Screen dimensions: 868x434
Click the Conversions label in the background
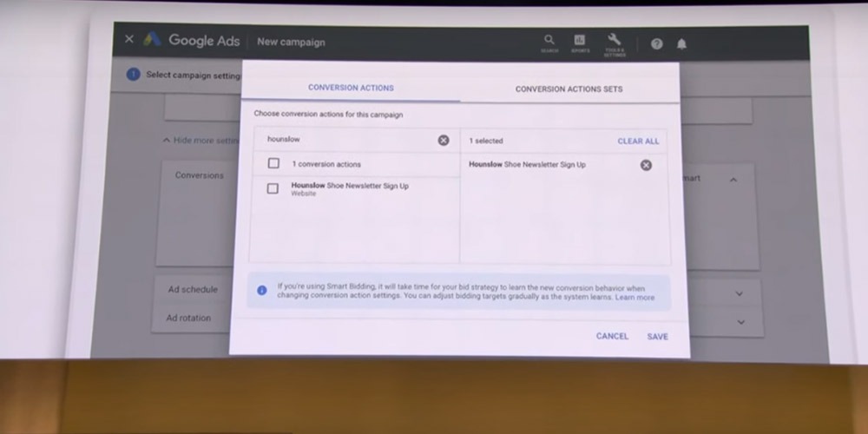(x=200, y=175)
